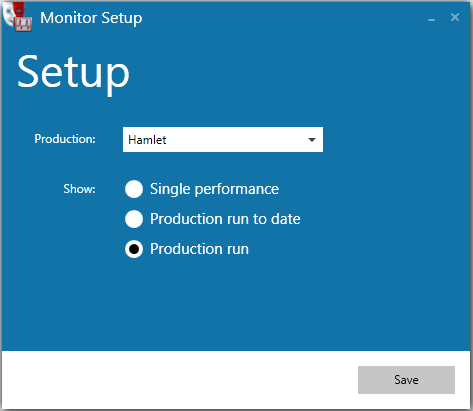Click the Production run to date label
473x411 pixels.
[x=225, y=219]
